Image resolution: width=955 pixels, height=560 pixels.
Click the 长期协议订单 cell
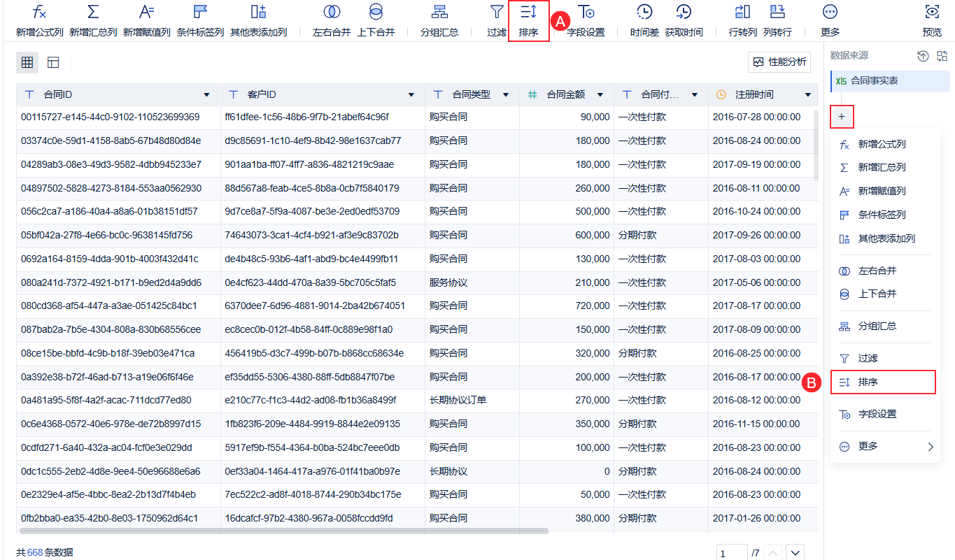(x=472, y=401)
